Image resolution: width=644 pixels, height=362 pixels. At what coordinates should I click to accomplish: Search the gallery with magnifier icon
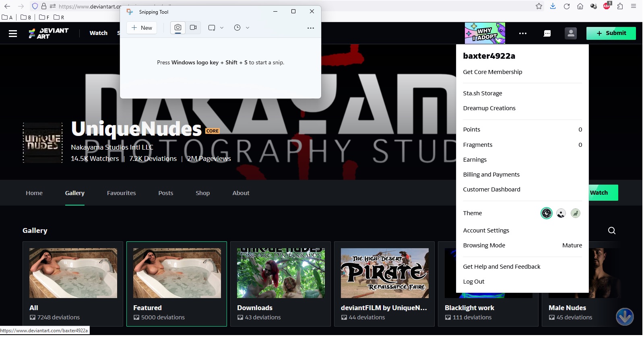[x=612, y=230]
